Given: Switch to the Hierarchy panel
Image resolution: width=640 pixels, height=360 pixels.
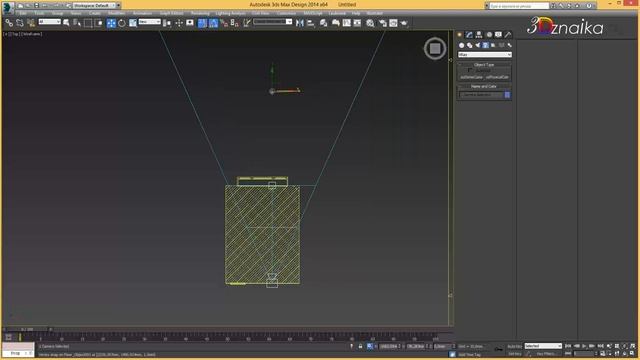Looking at the screenshot, I should pyautogui.click(x=479, y=35).
